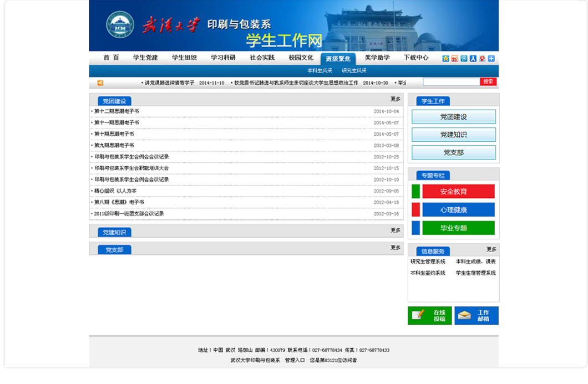The image size is (588, 384).
Task: Select the 党建知识 section tab
Action: coord(114,232)
